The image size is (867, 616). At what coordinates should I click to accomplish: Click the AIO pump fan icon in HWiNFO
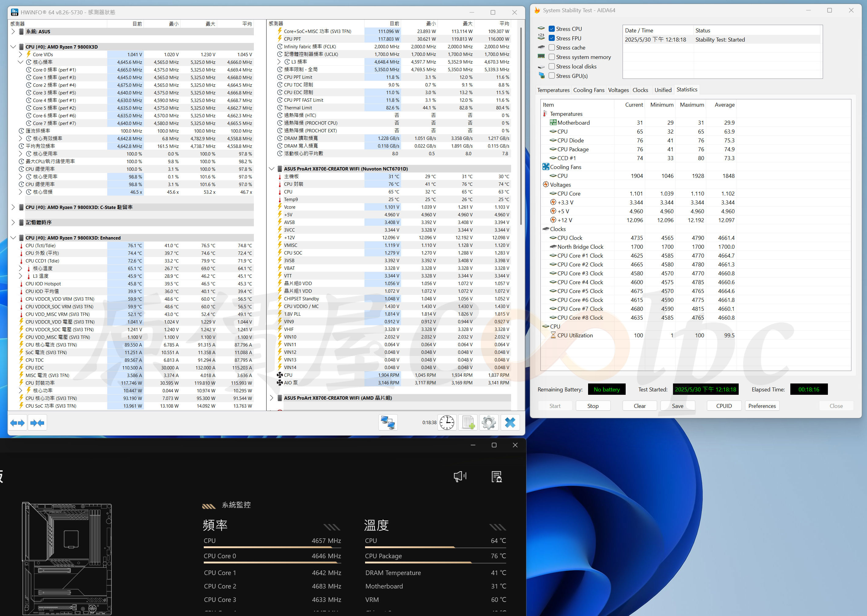pyautogui.click(x=280, y=383)
